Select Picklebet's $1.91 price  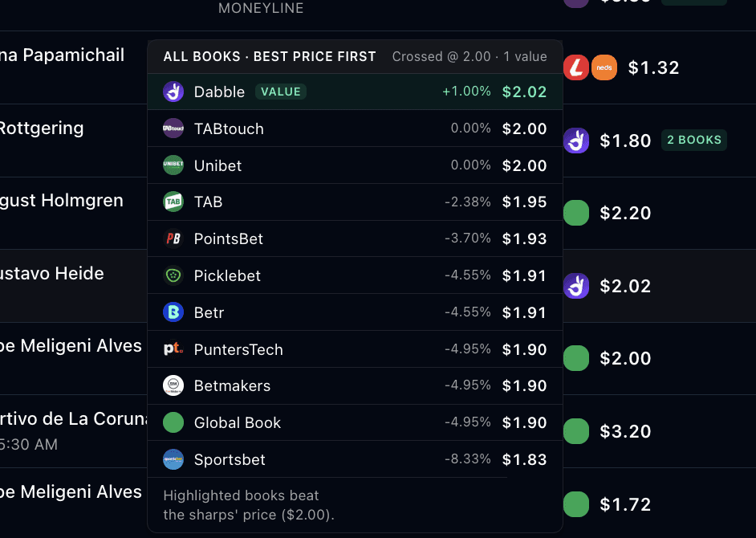tap(524, 275)
